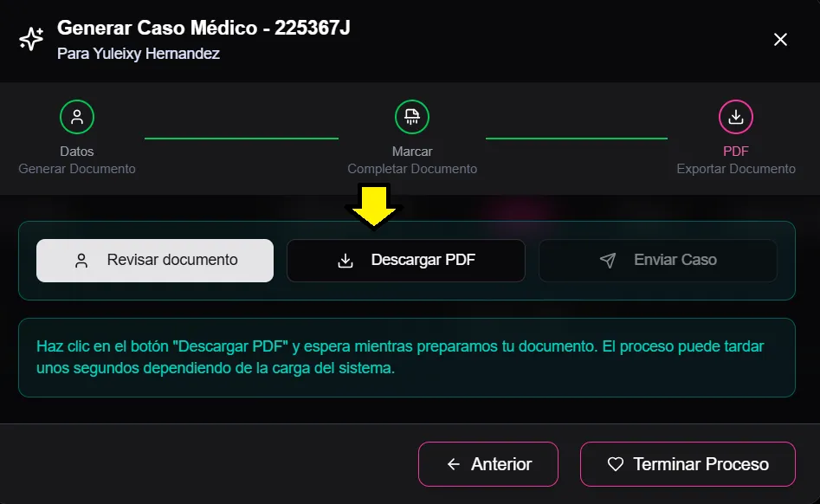Select the Datos step label
This screenshot has height=504, width=820.
[77, 152]
